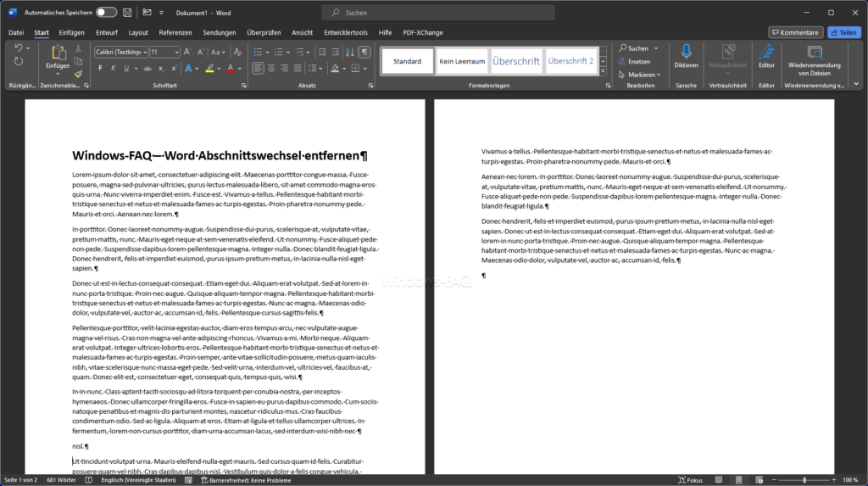Expand bullet list style dropdown arrow
Image resolution: width=868 pixels, height=486 pixels.
[267, 52]
